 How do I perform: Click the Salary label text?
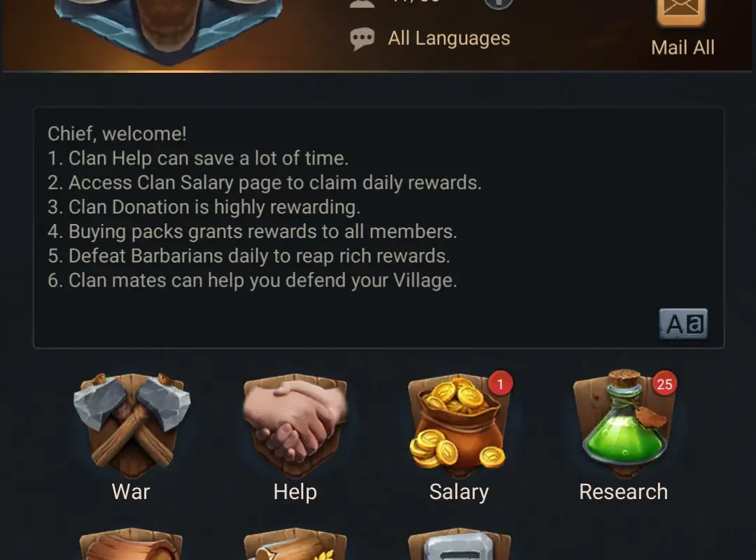click(x=459, y=492)
